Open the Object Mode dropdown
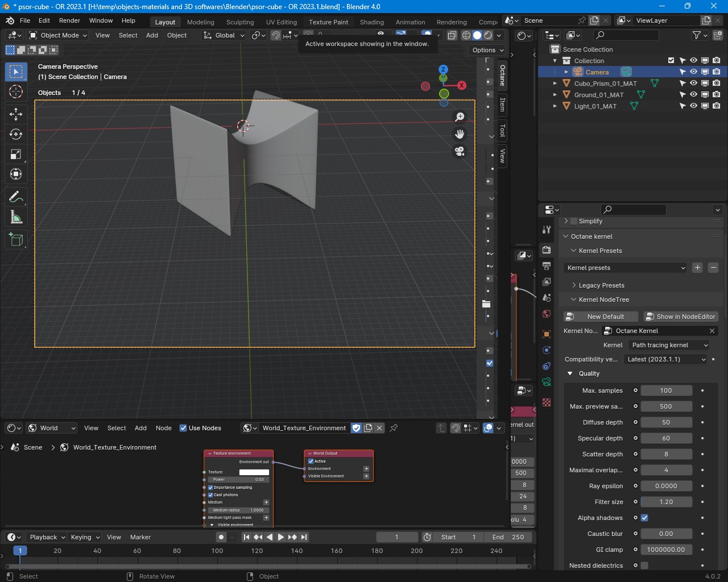 click(58, 35)
